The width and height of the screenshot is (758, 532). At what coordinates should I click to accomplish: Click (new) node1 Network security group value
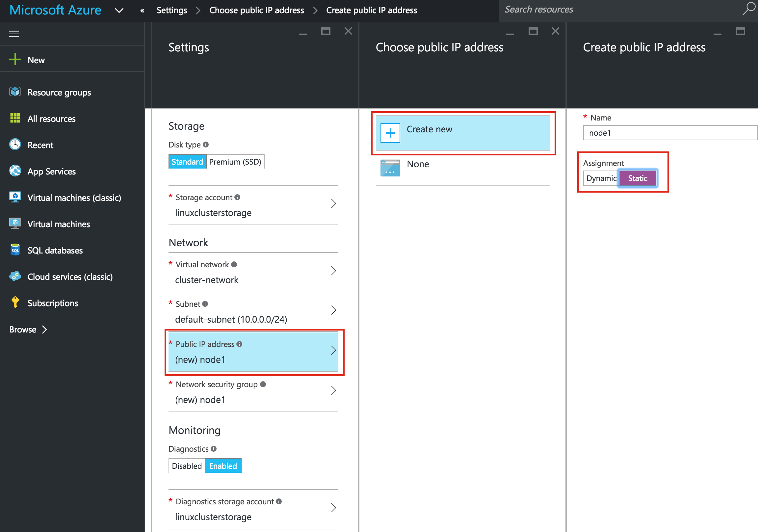click(200, 400)
